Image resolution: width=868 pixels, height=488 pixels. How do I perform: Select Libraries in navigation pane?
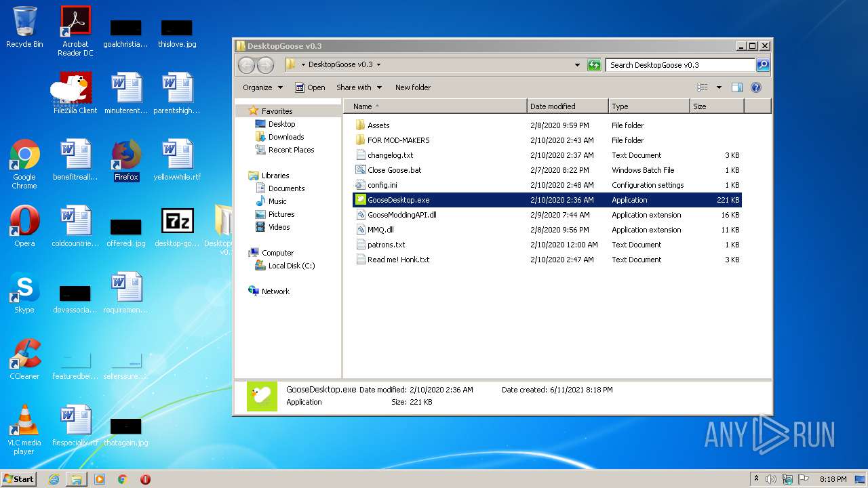coord(269,176)
